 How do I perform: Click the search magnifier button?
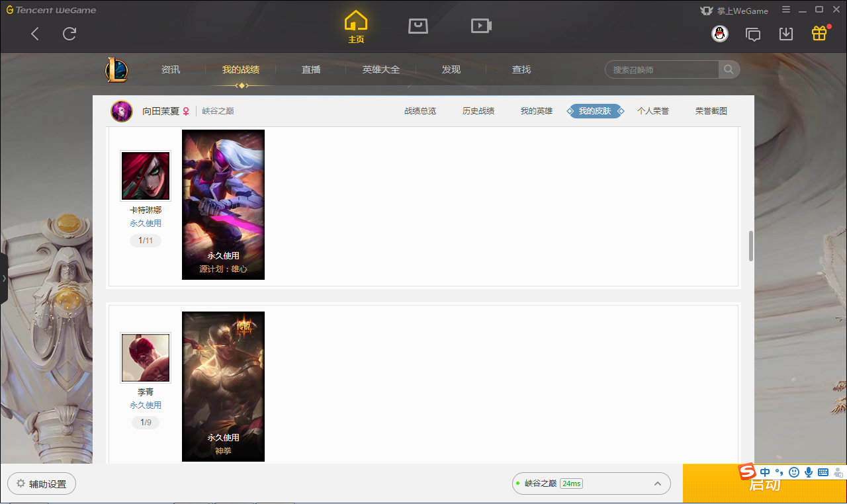click(x=729, y=69)
